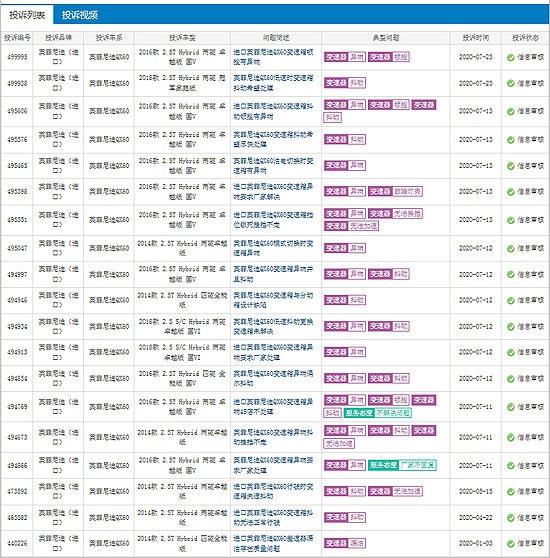550x558 pixels.
Task: Open complaint description link in row 465582
Action: pos(273,517)
